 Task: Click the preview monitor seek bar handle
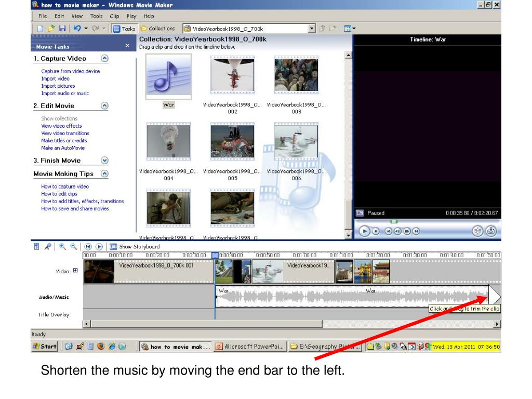point(394,221)
